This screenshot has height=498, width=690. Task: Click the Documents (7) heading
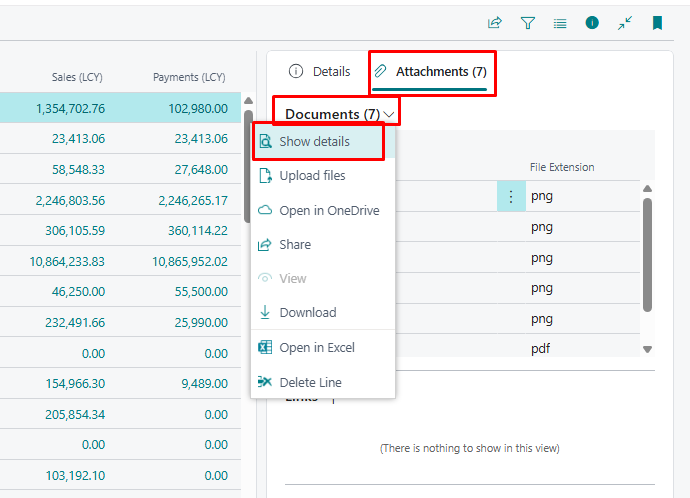[333, 114]
